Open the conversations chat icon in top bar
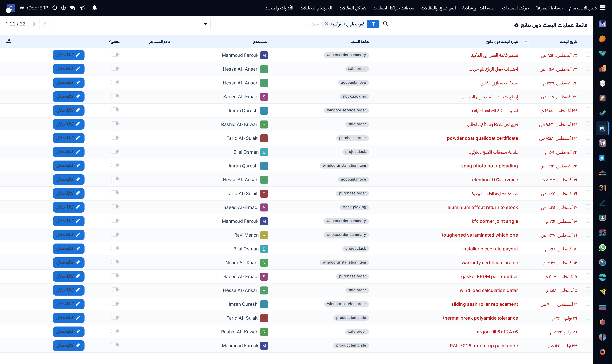Image resolution: width=612 pixels, height=364 pixels. pyautogui.click(x=72, y=8)
